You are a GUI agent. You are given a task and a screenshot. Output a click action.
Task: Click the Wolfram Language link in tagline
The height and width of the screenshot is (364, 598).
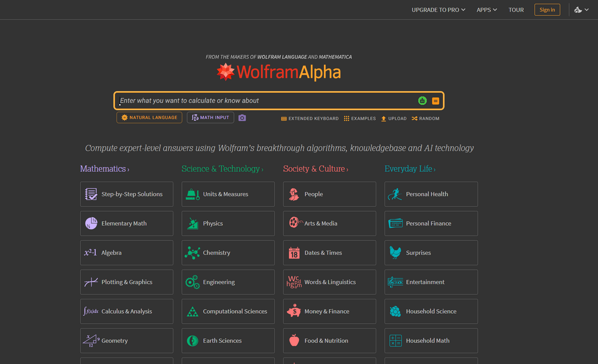(282, 57)
